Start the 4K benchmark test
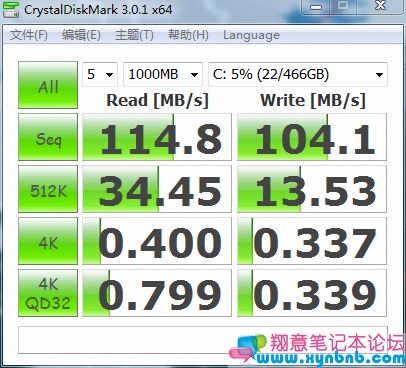Image resolution: width=406 pixels, height=368 pixels. (48, 241)
